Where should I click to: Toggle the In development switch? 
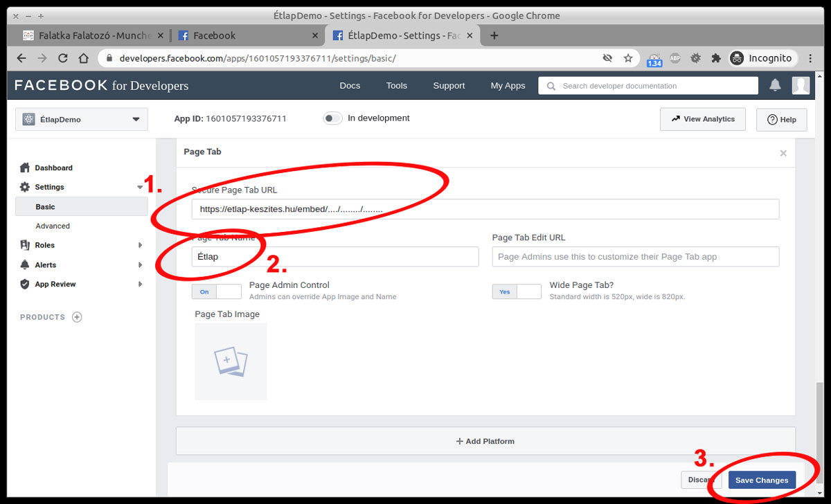click(x=332, y=118)
